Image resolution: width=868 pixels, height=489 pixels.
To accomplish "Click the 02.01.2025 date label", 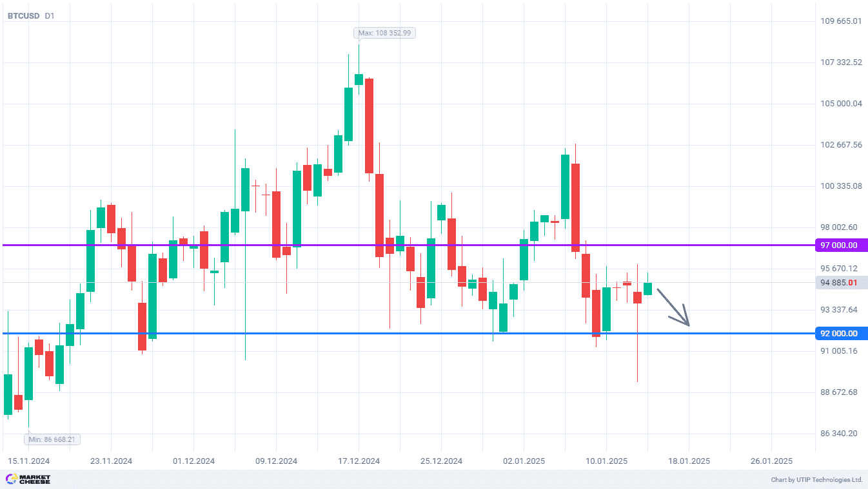I will [x=524, y=461].
